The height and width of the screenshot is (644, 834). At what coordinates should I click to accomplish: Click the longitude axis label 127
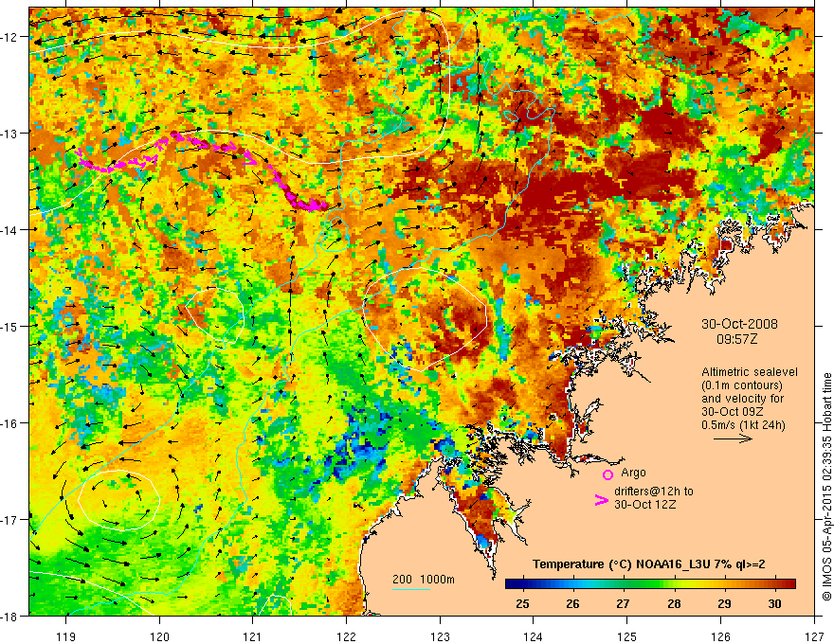click(814, 636)
